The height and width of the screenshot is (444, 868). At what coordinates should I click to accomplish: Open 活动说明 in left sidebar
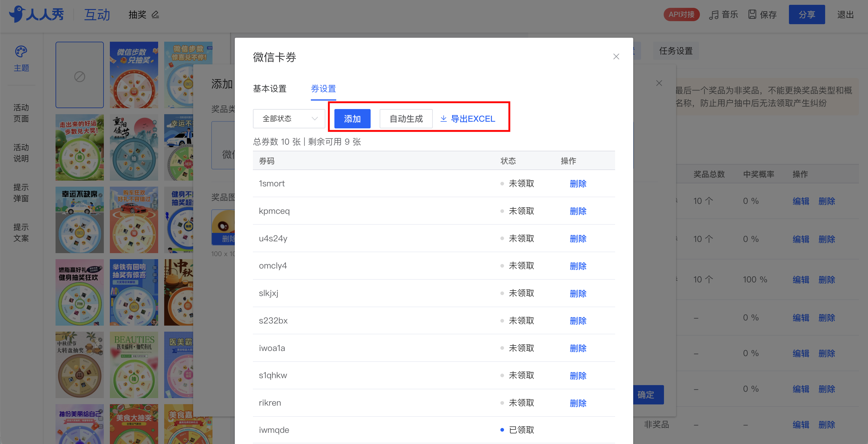click(21, 153)
